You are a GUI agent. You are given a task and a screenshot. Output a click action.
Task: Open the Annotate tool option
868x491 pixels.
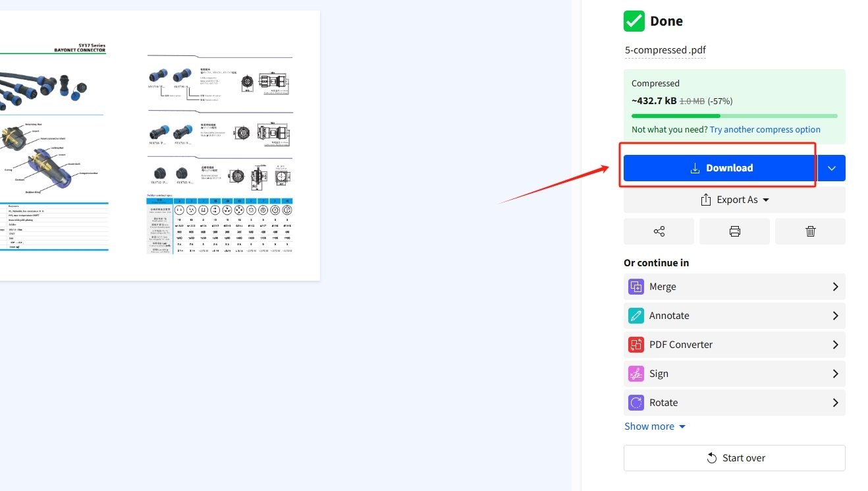click(x=734, y=316)
